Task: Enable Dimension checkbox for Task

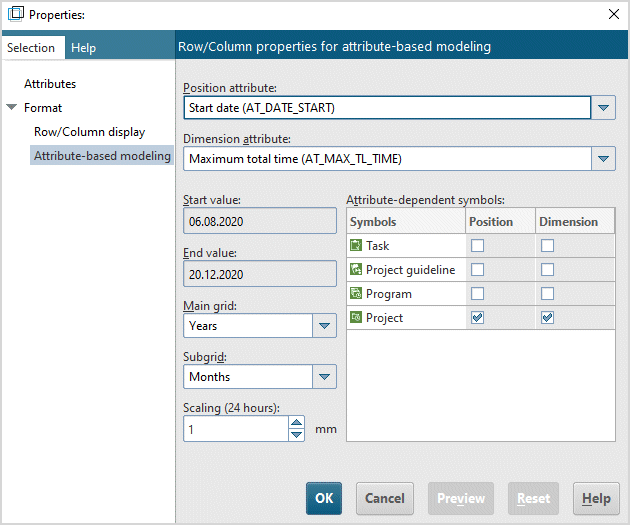Action: point(547,245)
